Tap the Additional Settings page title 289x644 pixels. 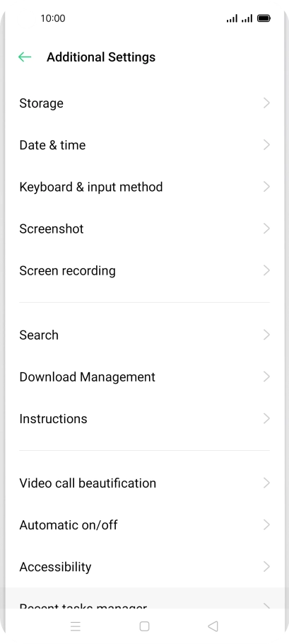click(101, 57)
